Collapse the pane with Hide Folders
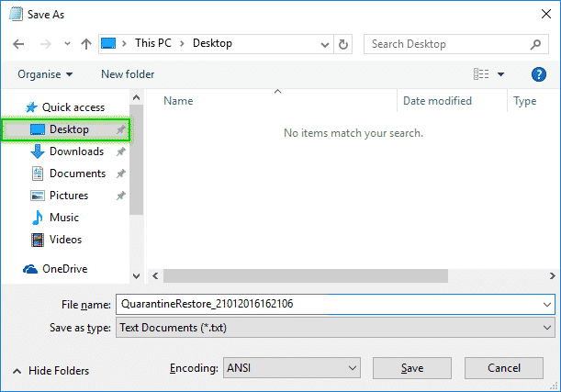The height and width of the screenshot is (392, 561). click(x=50, y=345)
